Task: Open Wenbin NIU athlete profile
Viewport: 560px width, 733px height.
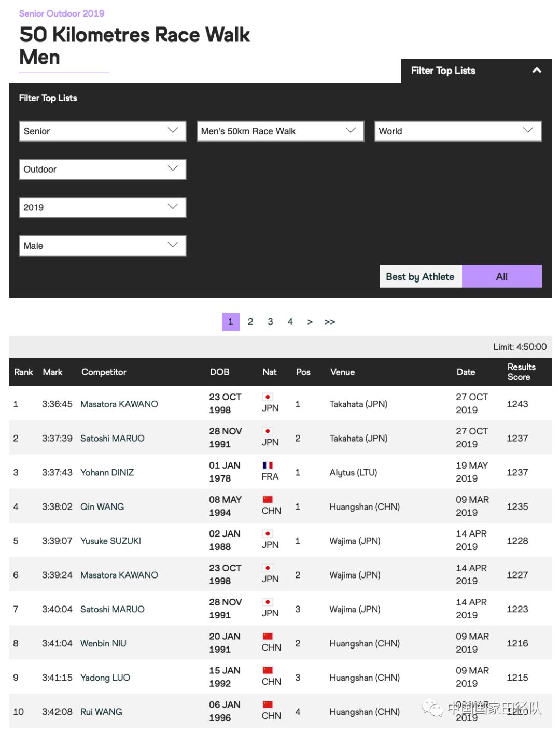Action: click(x=103, y=643)
